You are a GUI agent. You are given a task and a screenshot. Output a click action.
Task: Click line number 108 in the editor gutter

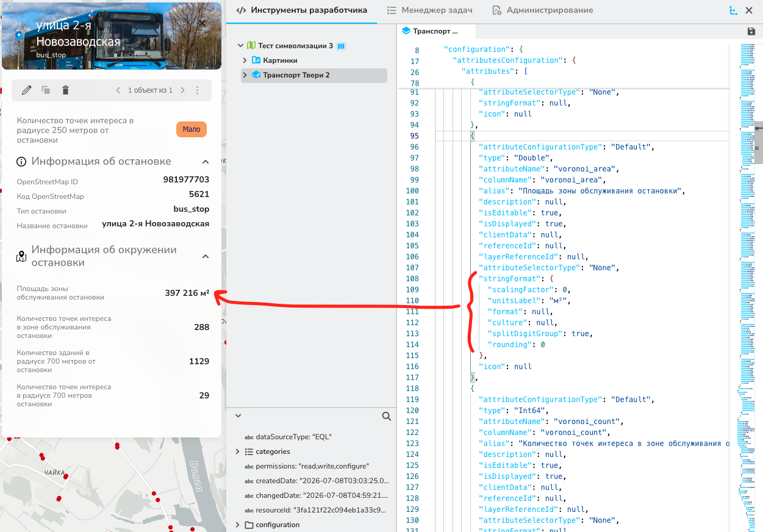[412, 279]
